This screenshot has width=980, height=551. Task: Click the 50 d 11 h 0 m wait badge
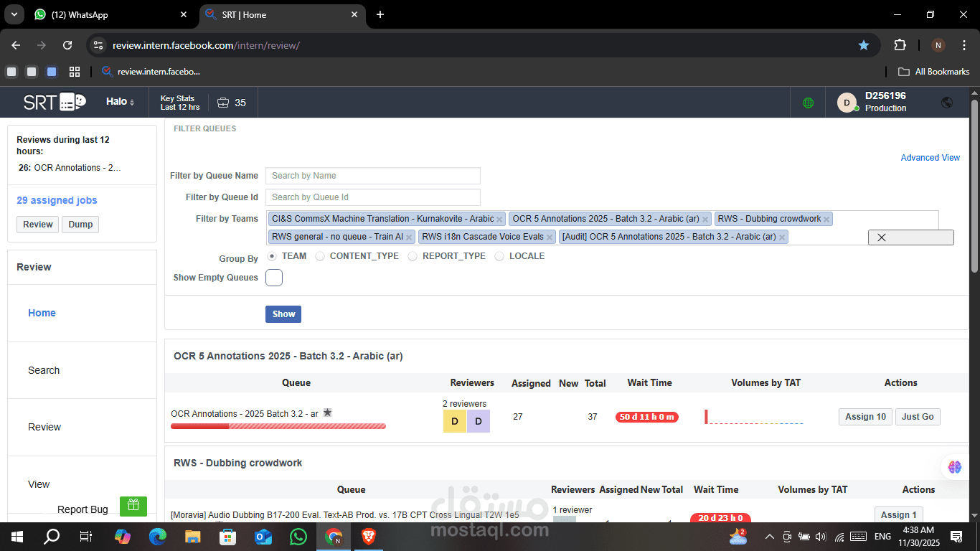(x=647, y=417)
